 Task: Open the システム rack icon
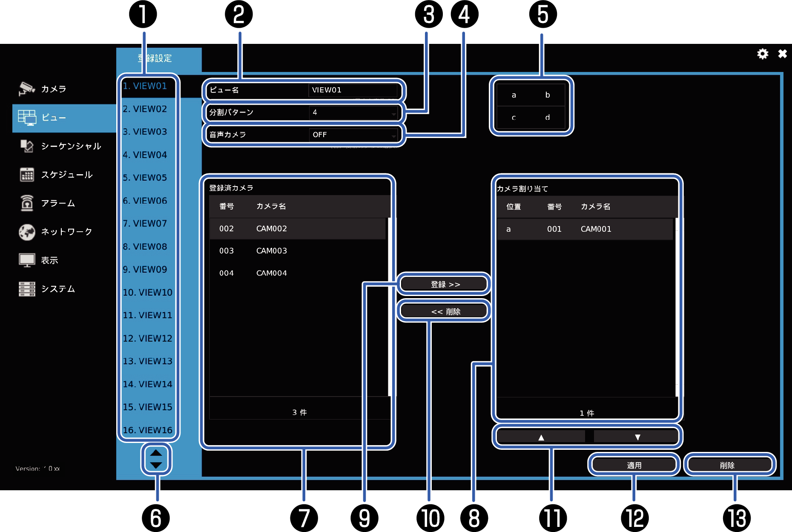[x=27, y=289]
